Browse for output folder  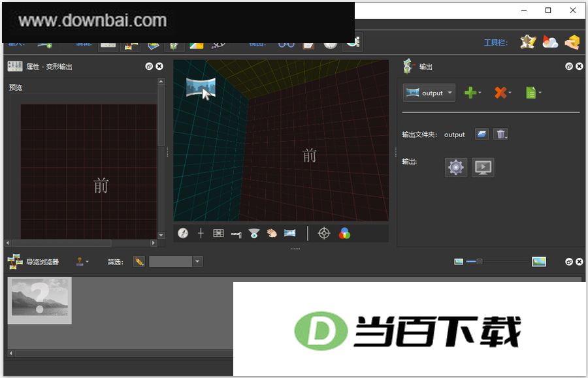(482, 134)
